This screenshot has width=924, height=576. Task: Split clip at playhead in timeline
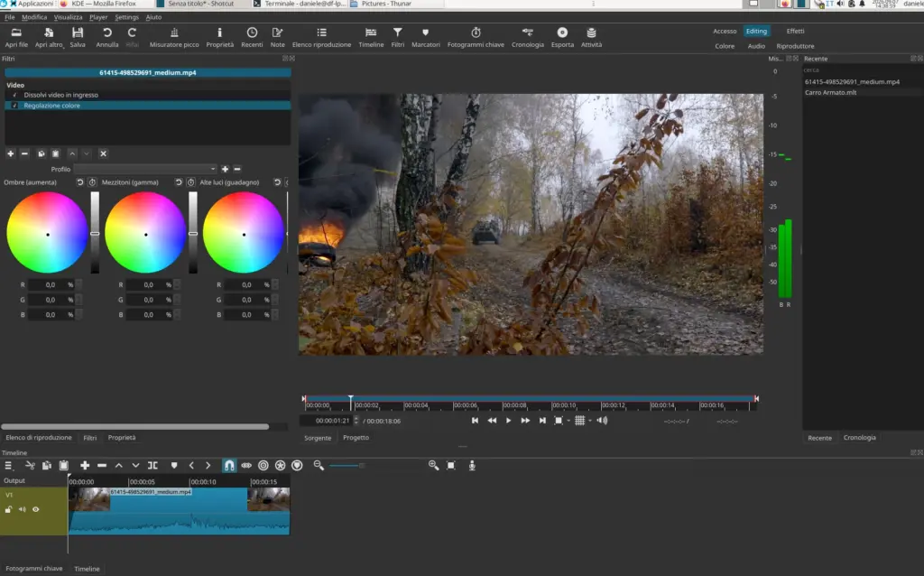point(152,465)
